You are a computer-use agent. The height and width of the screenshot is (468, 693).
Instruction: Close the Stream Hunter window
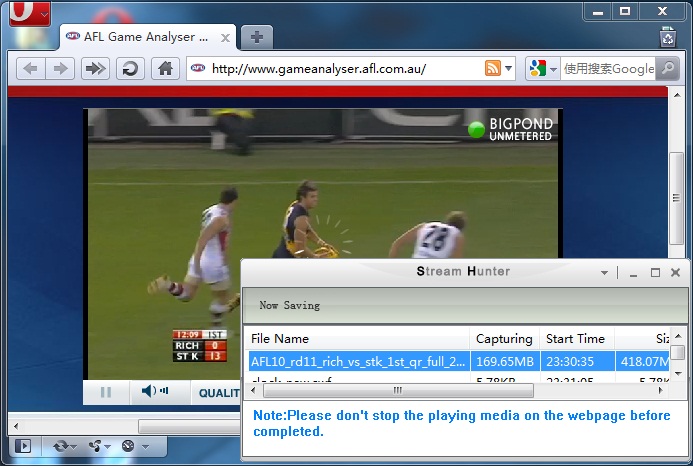click(x=675, y=273)
